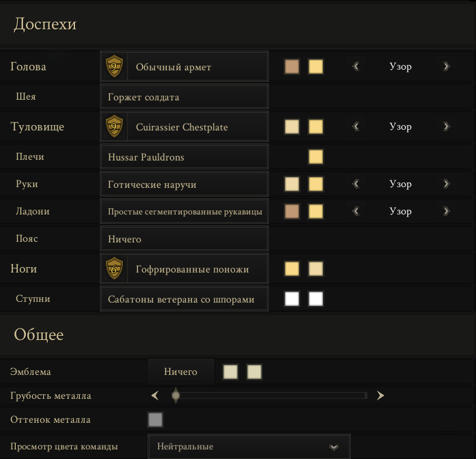
Task: Switch to the previous Узор for Голова
Action: (356, 66)
